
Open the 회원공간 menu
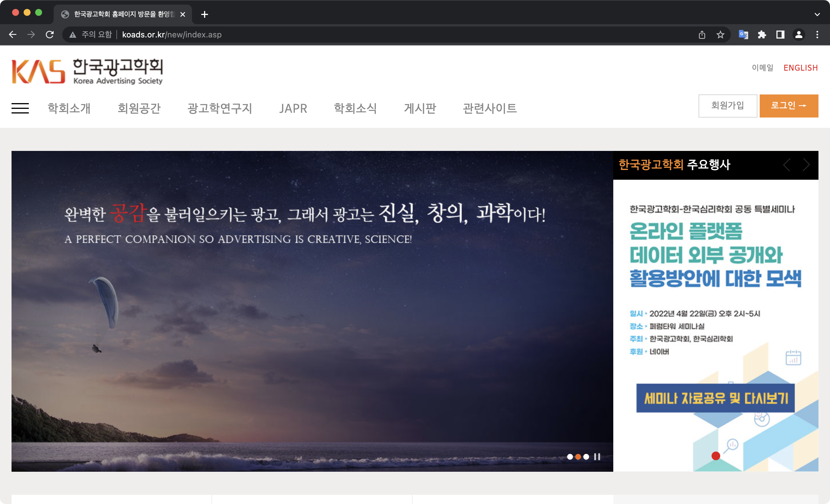coord(139,108)
